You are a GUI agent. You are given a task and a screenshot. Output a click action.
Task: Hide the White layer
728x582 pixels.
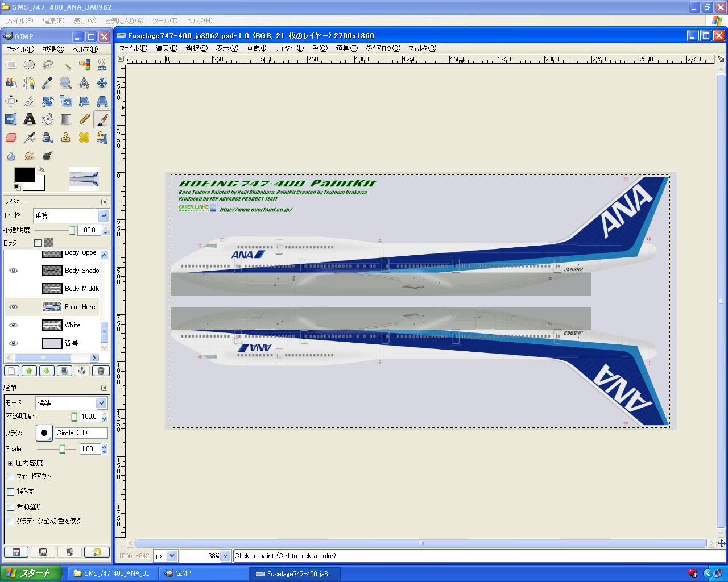(14, 325)
